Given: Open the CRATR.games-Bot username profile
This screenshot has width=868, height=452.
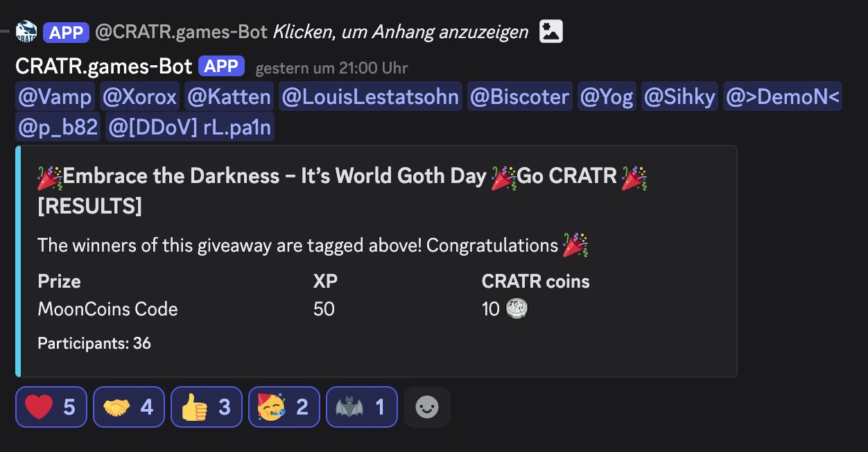Looking at the screenshot, I should click(x=104, y=67).
